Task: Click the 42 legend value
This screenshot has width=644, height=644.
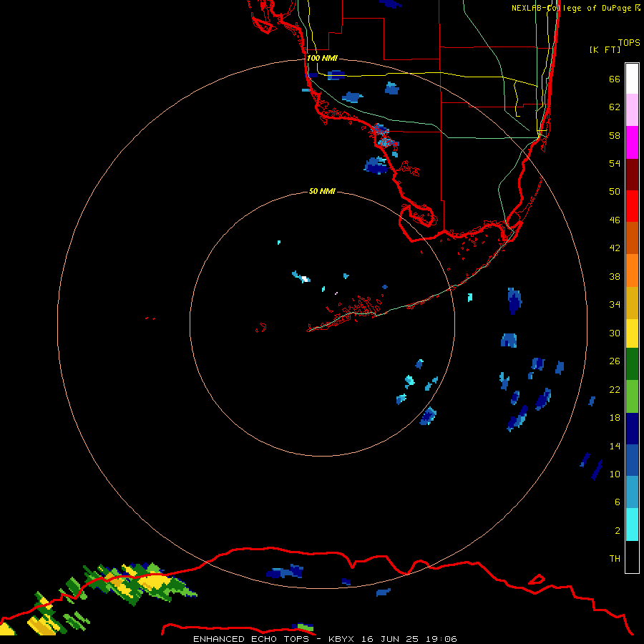Action: point(615,248)
